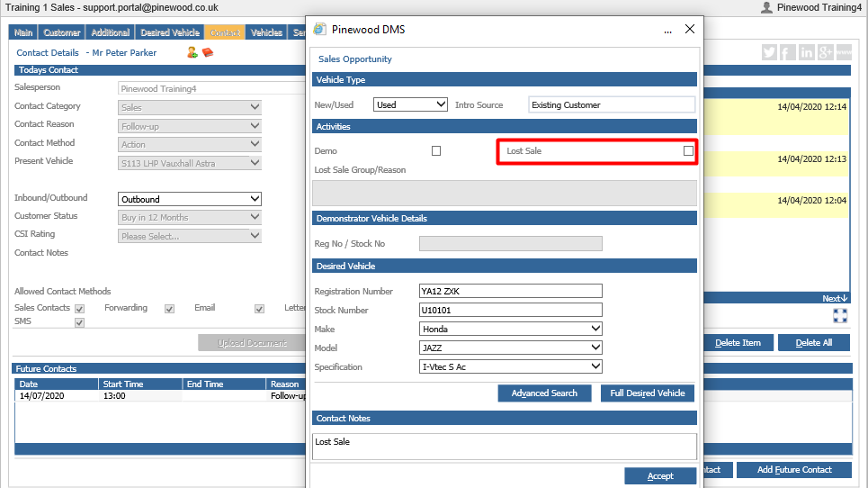
Task: Tick the Demo checkbox
Action: point(436,150)
